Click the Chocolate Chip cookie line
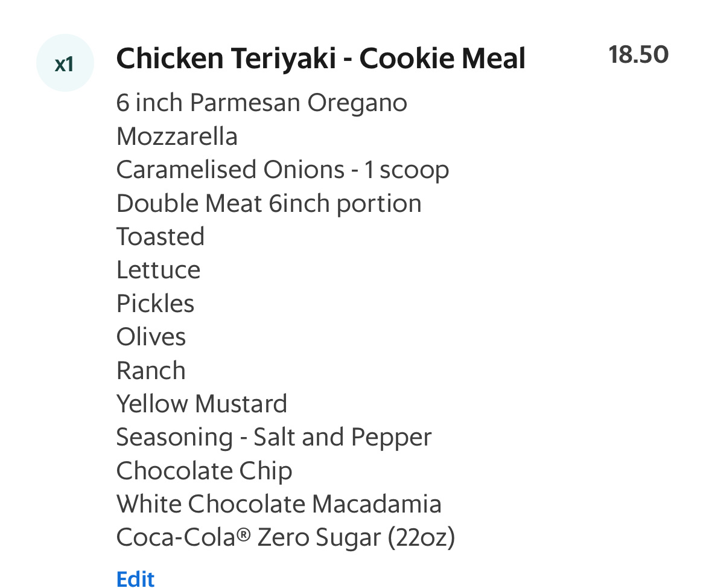706x588 pixels. pyautogui.click(x=204, y=470)
